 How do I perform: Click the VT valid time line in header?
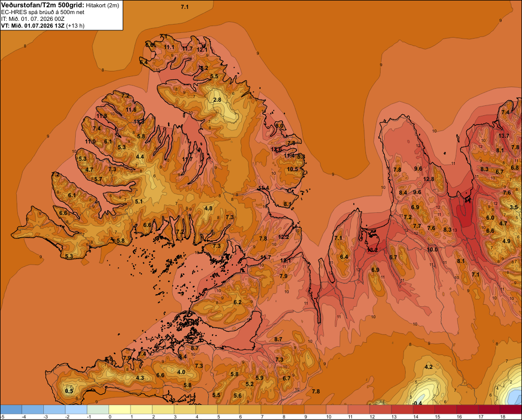coord(43,26)
